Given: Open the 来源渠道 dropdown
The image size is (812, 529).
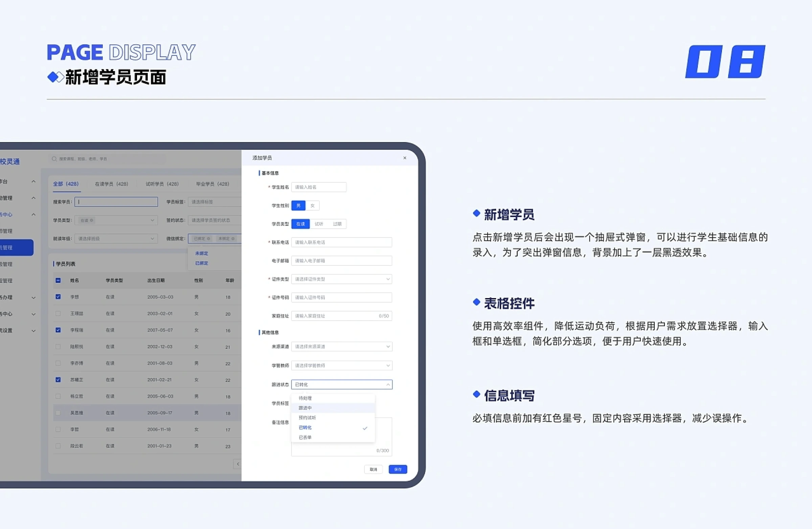Looking at the screenshot, I should point(341,347).
